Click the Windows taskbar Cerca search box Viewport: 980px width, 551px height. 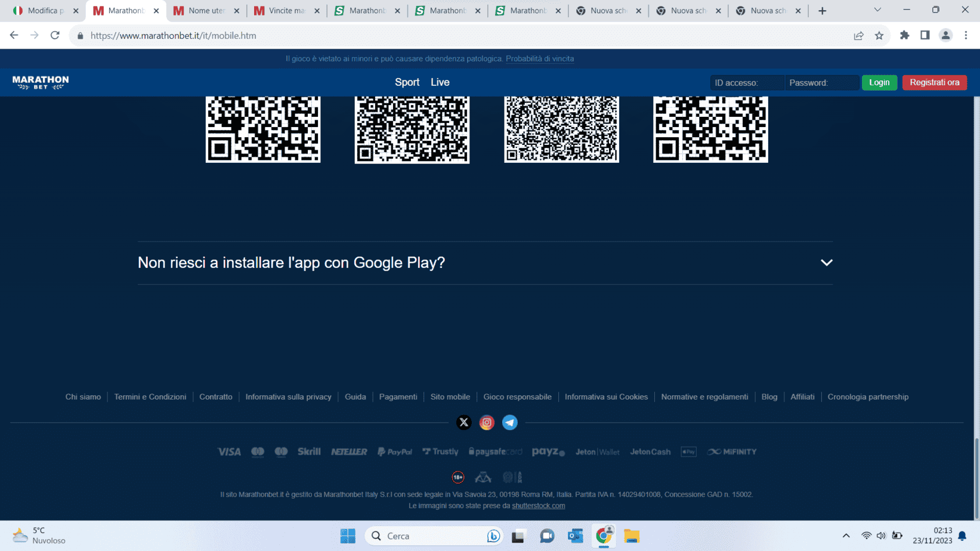click(434, 536)
